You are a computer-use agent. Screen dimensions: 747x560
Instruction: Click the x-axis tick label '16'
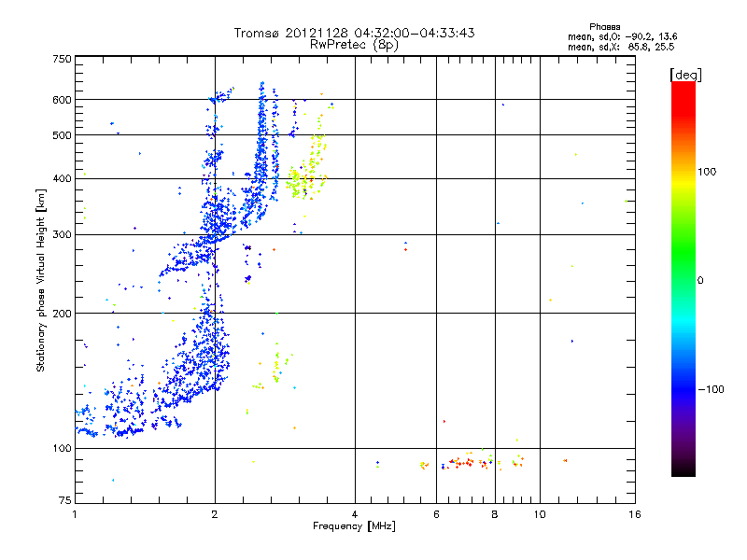pos(635,514)
